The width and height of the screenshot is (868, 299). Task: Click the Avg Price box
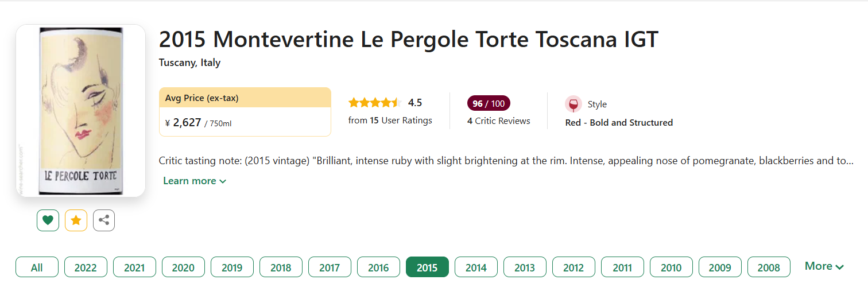(245, 112)
